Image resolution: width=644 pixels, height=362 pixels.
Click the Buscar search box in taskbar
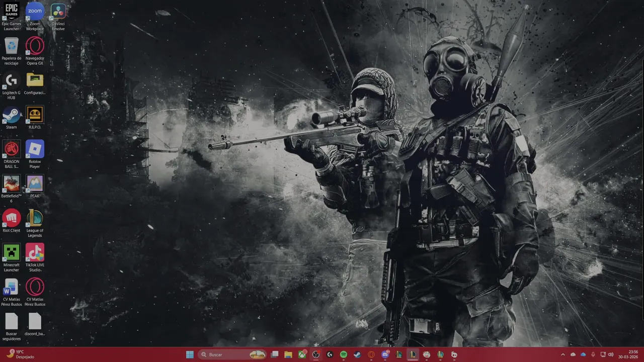point(232,354)
